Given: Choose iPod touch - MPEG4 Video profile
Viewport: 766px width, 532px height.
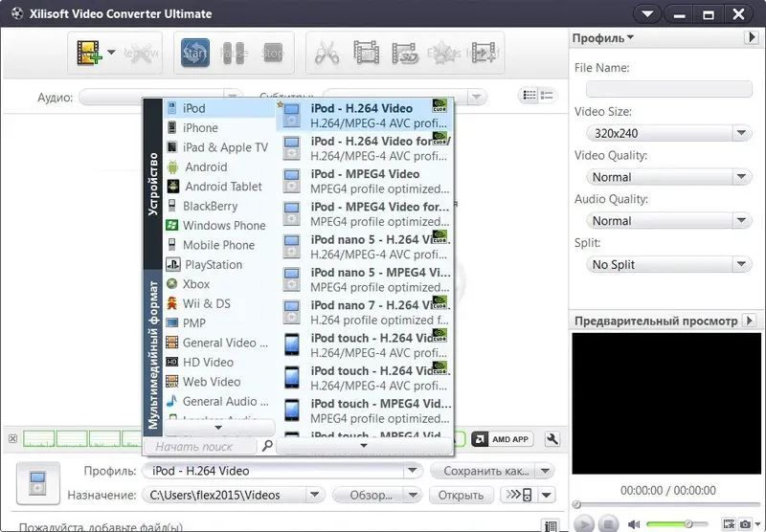Looking at the screenshot, I should point(365,410).
